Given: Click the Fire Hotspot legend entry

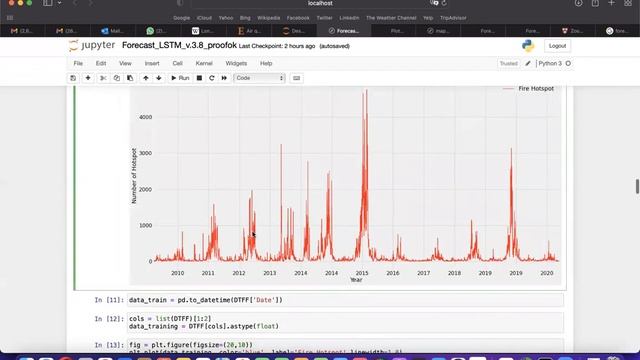Looking at the screenshot, I should coord(528,89).
